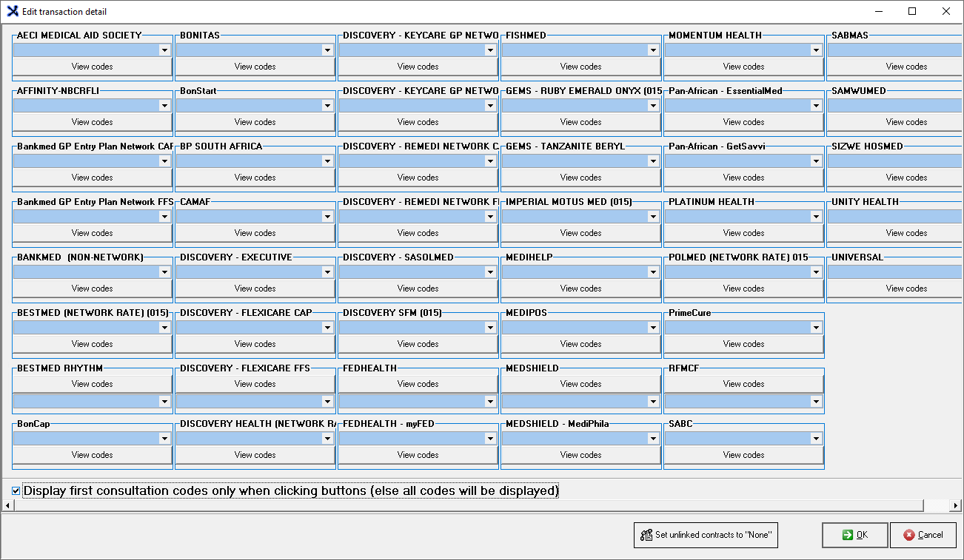
Task: View codes for SABC
Action: pos(744,455)
